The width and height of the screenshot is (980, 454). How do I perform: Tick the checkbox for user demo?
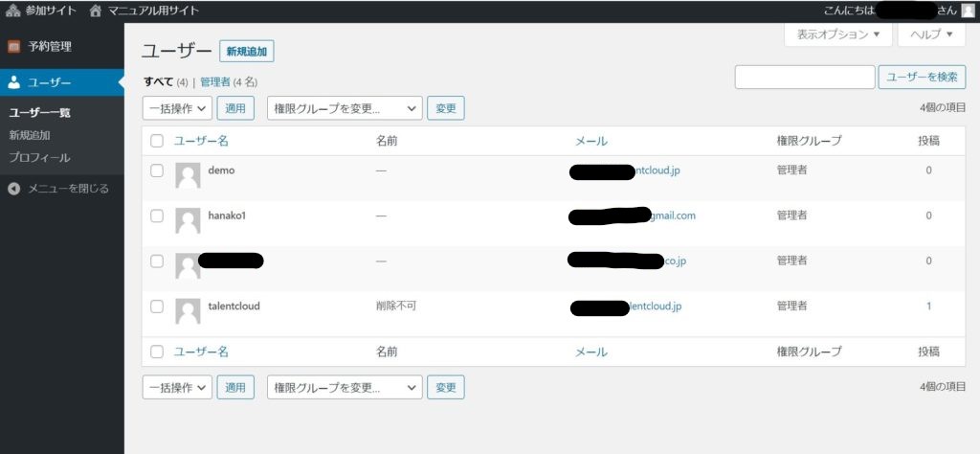coord(157,170)
